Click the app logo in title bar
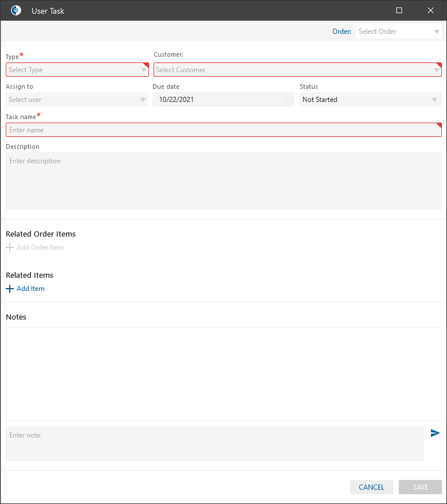447x504 pixels. point(16,10)
